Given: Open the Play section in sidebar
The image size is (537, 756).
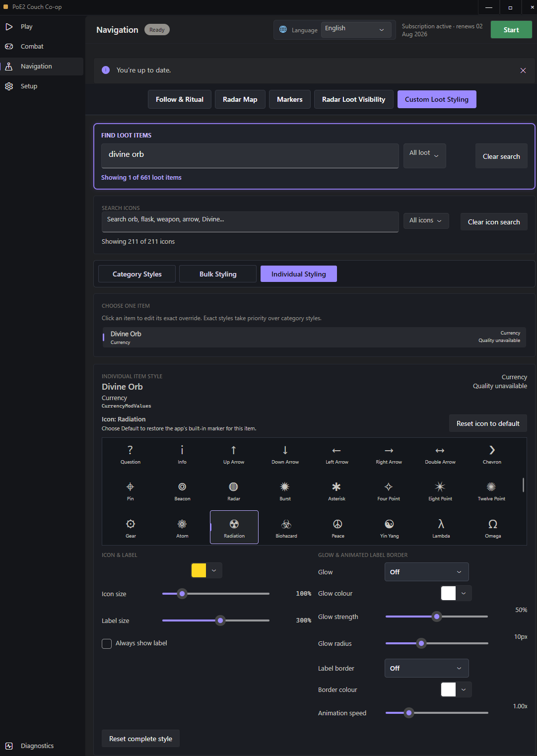Looking at the screenshot, I should pos(42,27).
